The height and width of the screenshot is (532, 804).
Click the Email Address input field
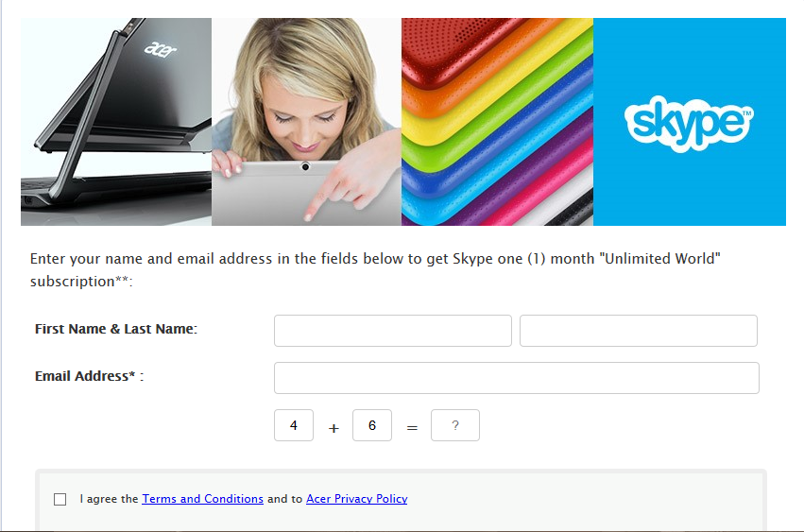[x=517, y=378]
